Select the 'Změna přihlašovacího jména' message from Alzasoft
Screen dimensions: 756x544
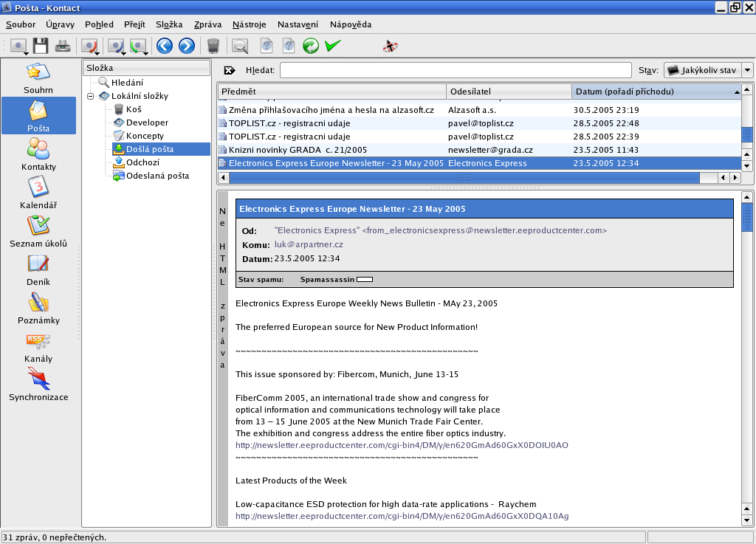(479, 110)
